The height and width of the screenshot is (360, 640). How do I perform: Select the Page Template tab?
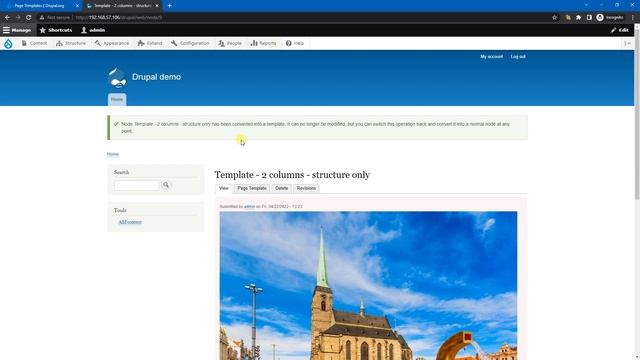coord(252,188)
